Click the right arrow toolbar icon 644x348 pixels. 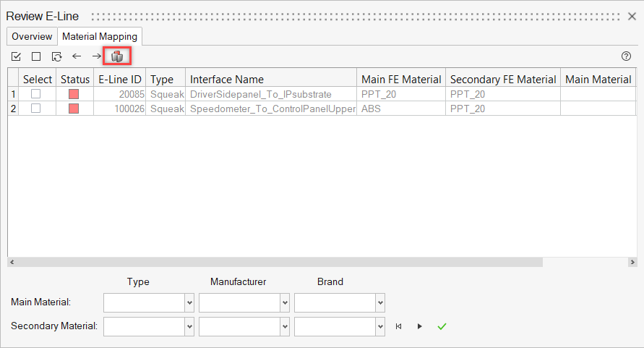[97, 56]
